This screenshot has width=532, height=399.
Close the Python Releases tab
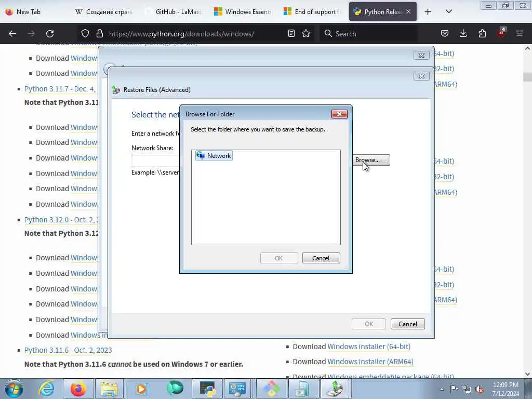pos(408,11)
